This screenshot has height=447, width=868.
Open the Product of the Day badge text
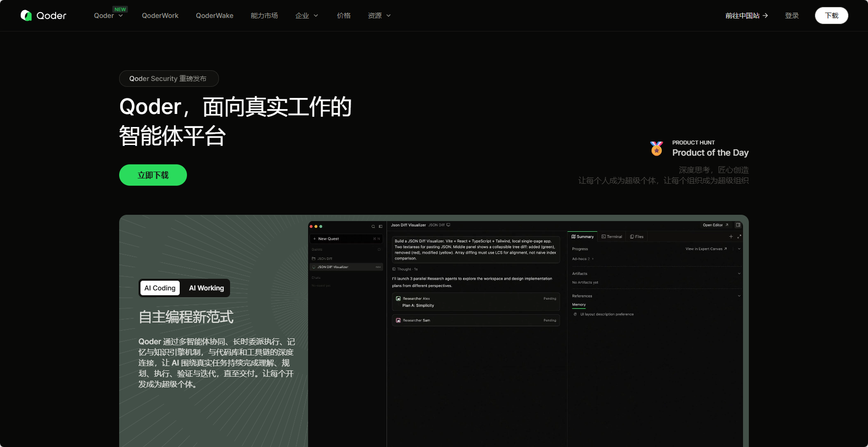(710, 153)
